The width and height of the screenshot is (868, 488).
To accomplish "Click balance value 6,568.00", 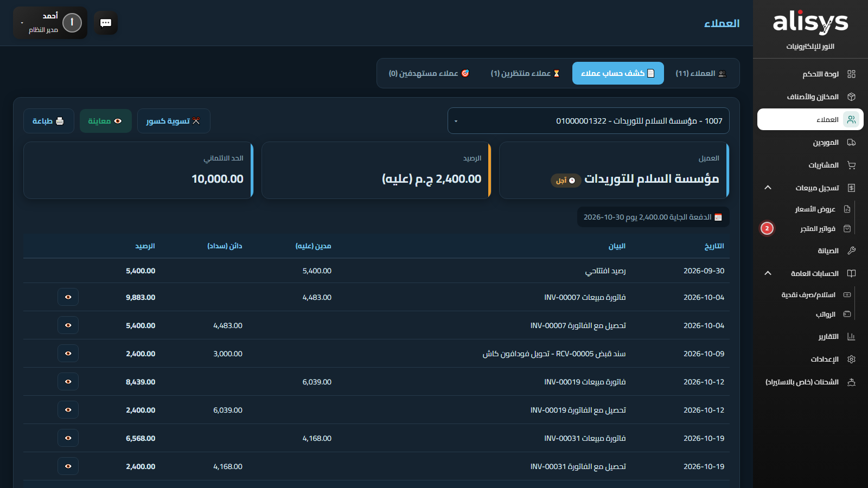I will point(141,438).
